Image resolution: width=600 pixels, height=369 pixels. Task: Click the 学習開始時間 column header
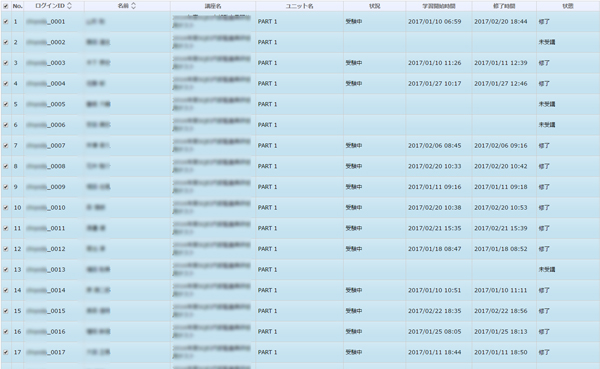[439, 6]
